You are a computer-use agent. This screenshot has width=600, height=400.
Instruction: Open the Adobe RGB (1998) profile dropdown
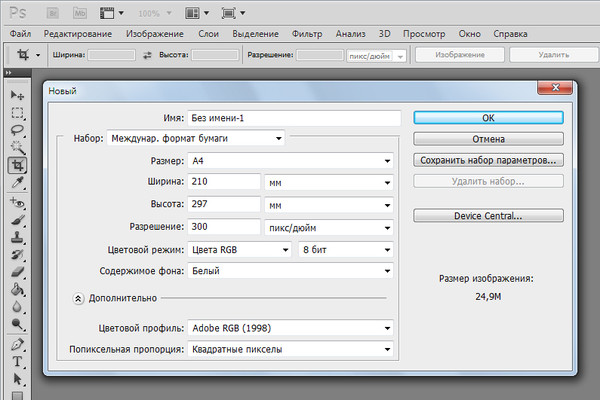pyautogui.click(x=290, y=328)
